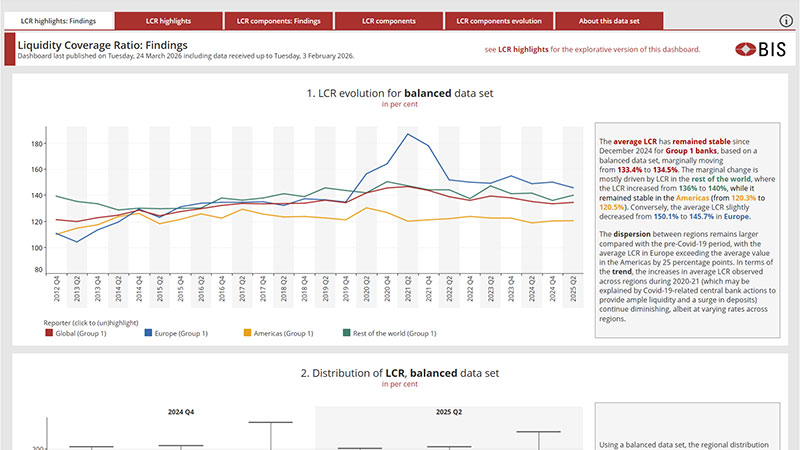Open the About this data set tab
The image size is (800, 450).
pos(609,21)
